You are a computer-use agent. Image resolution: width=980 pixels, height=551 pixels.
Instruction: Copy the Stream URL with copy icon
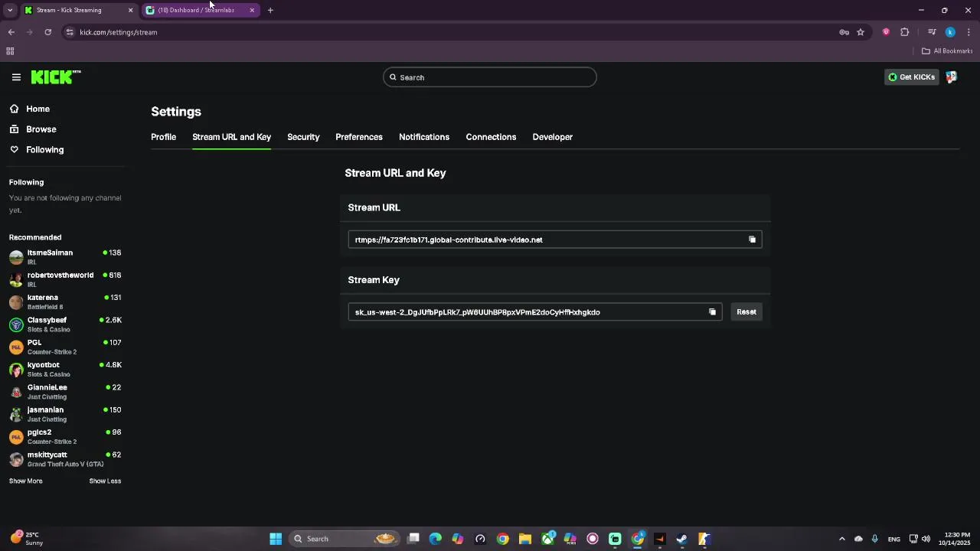[x=752, y=240]
